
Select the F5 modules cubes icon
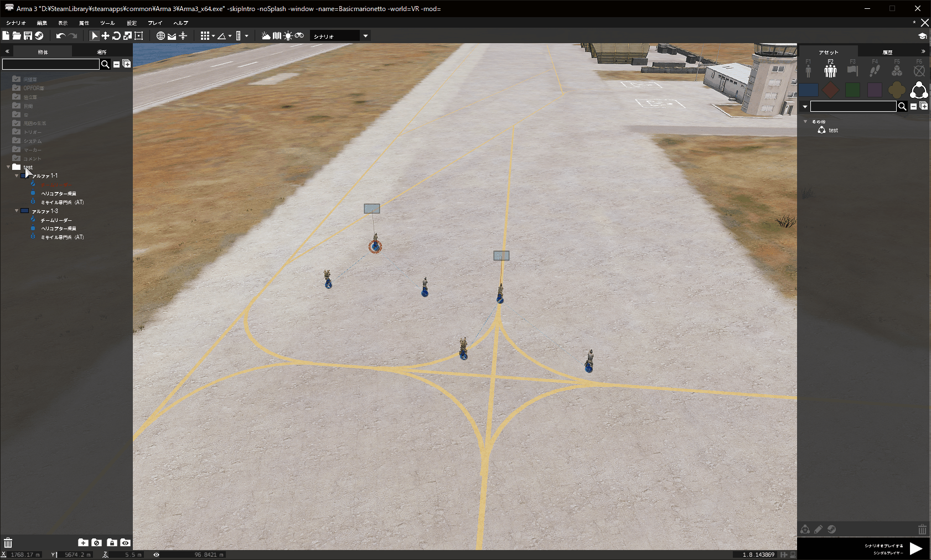[x=897, y=70]
